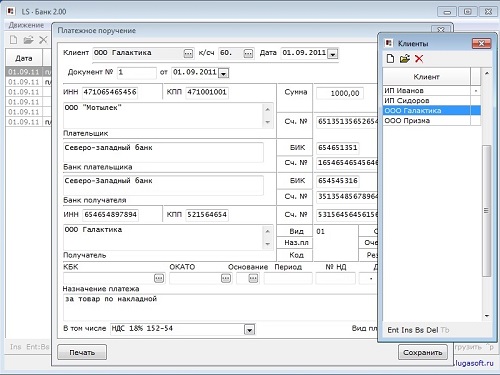The height and width of the screenshot is (375, 500).
Task: Click the Период input field
Action: (x=288, y=278)
